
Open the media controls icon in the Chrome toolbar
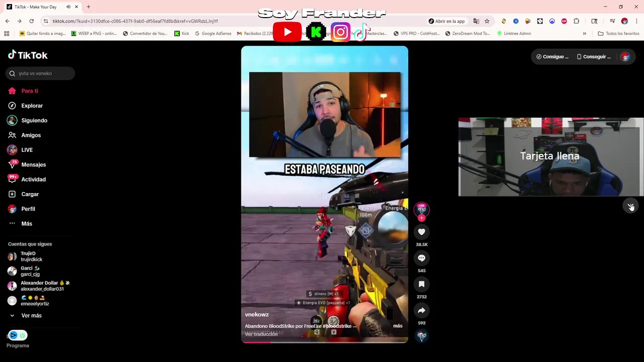[x=612, y=21]
